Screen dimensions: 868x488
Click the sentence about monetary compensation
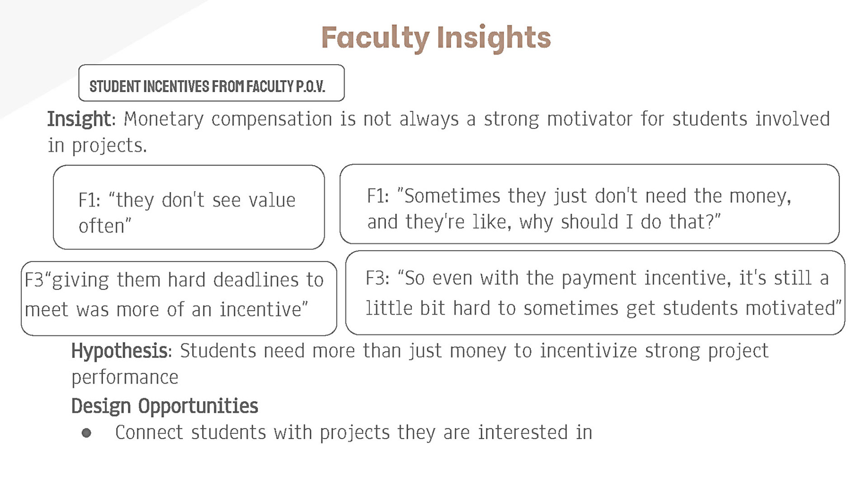pyautogui.click(x=439, y=132)
